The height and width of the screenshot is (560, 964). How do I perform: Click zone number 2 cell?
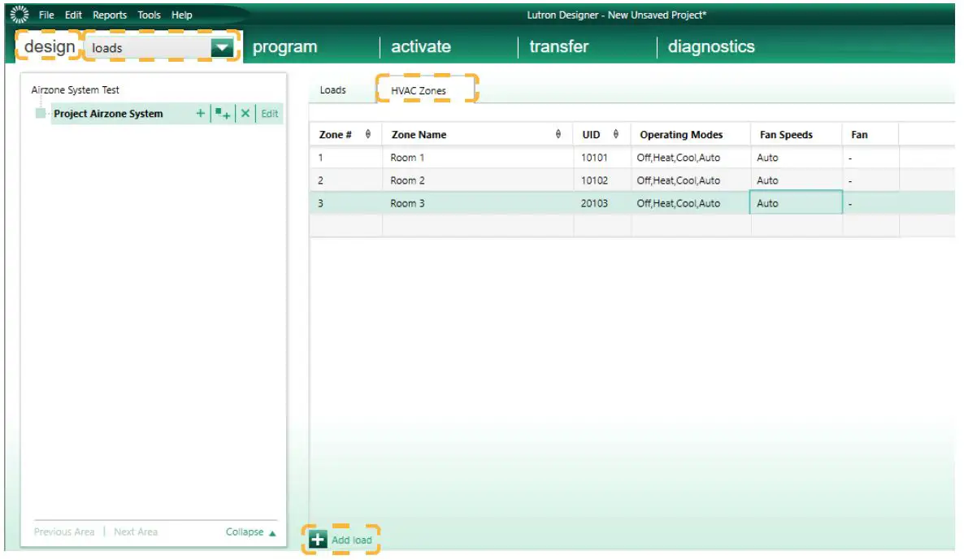[345, 180]
